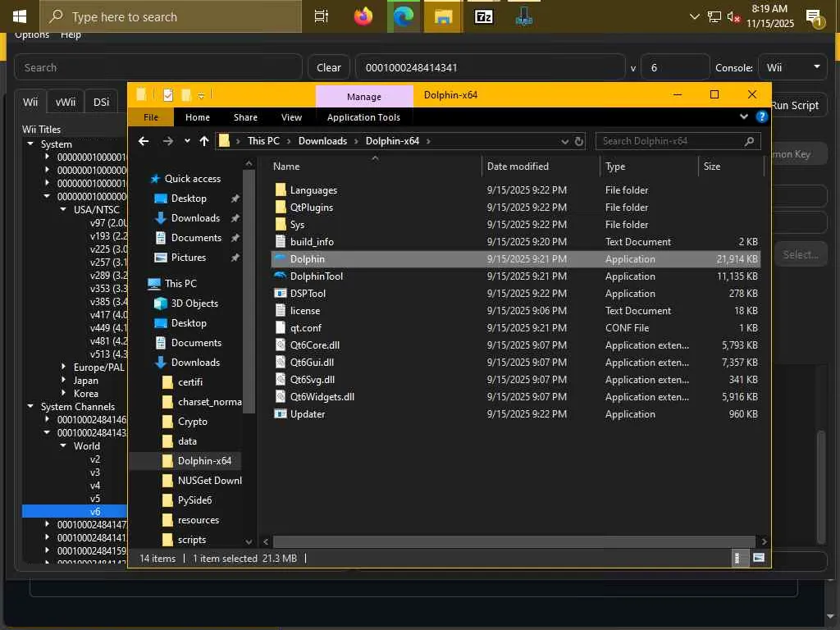Launch Firefox from the taskbar
Viewport: 840px width, 630px height.
click(x=363, y=16)
